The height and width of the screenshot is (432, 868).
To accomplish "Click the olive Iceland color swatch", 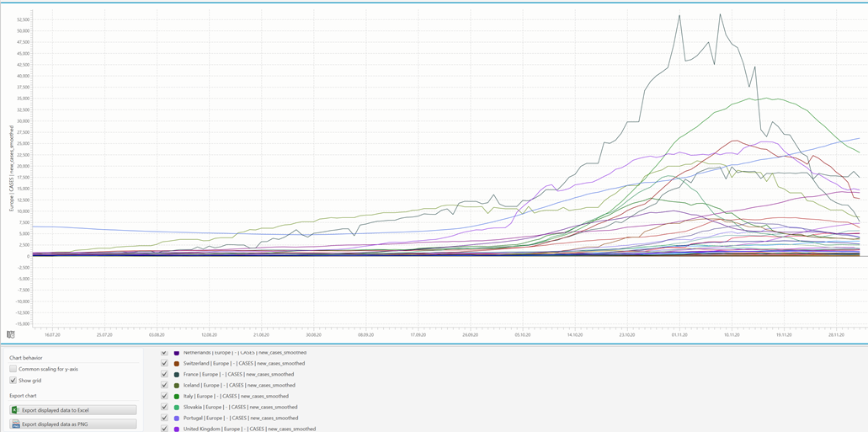I will point(177,385).
